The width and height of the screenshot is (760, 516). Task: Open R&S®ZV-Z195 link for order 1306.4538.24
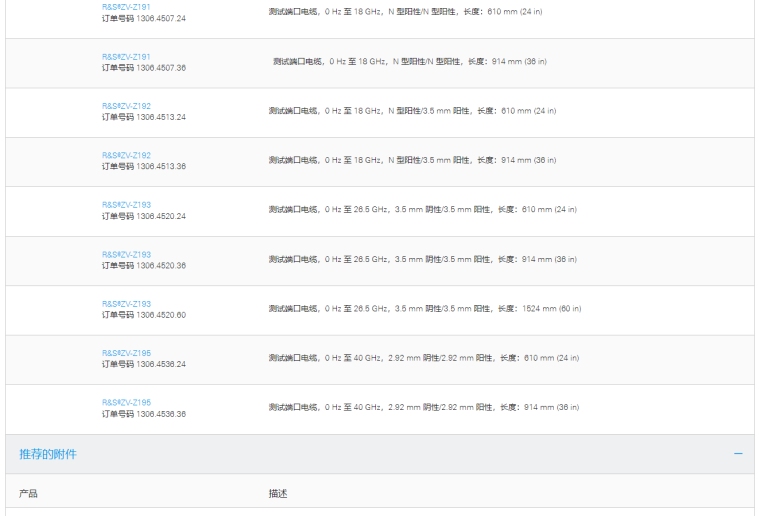click(126, 352)
